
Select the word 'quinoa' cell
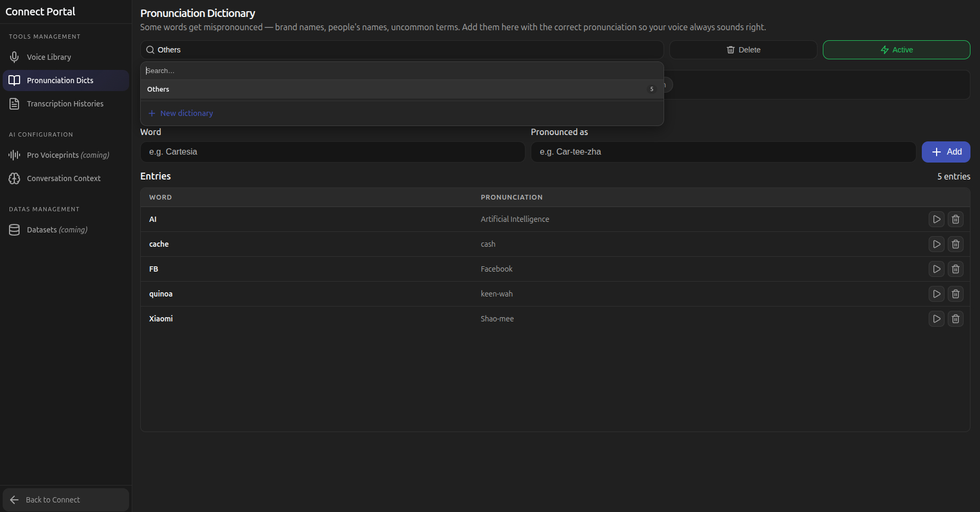161,294
